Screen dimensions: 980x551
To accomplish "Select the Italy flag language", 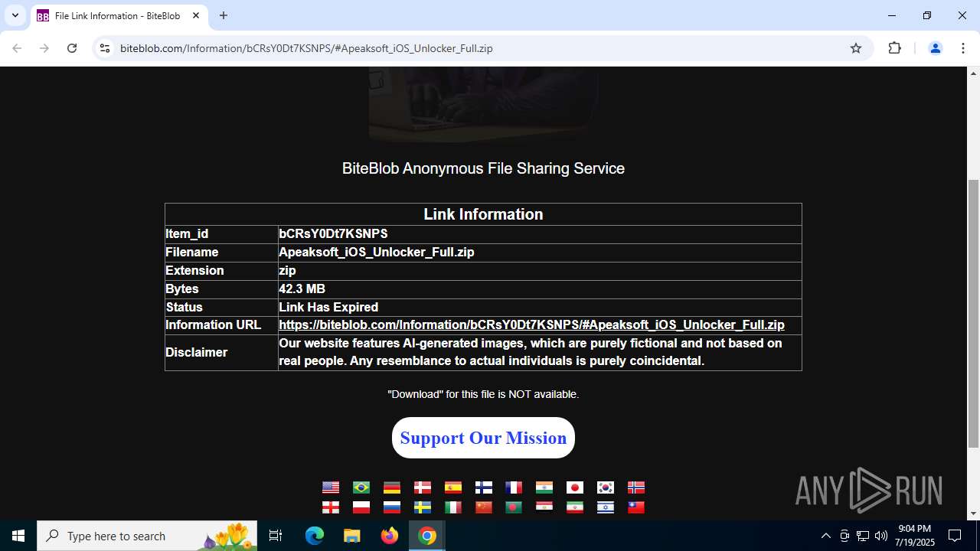I will coord(453,507).
